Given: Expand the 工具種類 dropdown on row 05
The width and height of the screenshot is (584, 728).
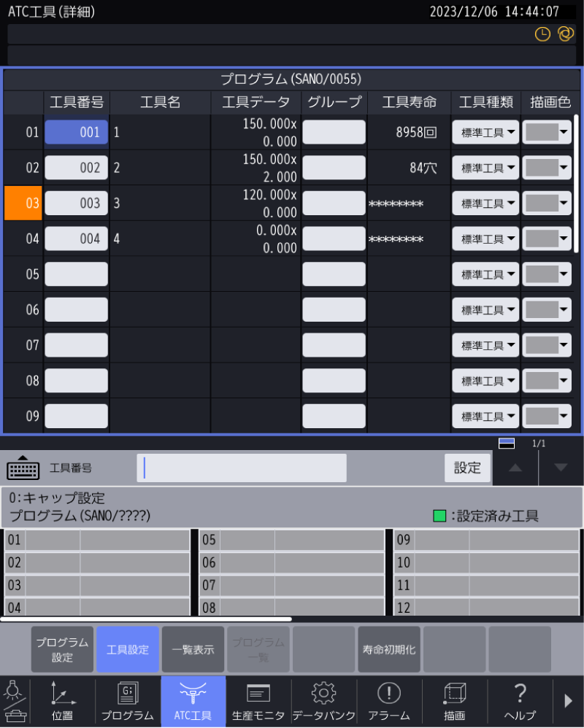Looking at the screenshot, I should pyautogui.click(x=485, y=274).
